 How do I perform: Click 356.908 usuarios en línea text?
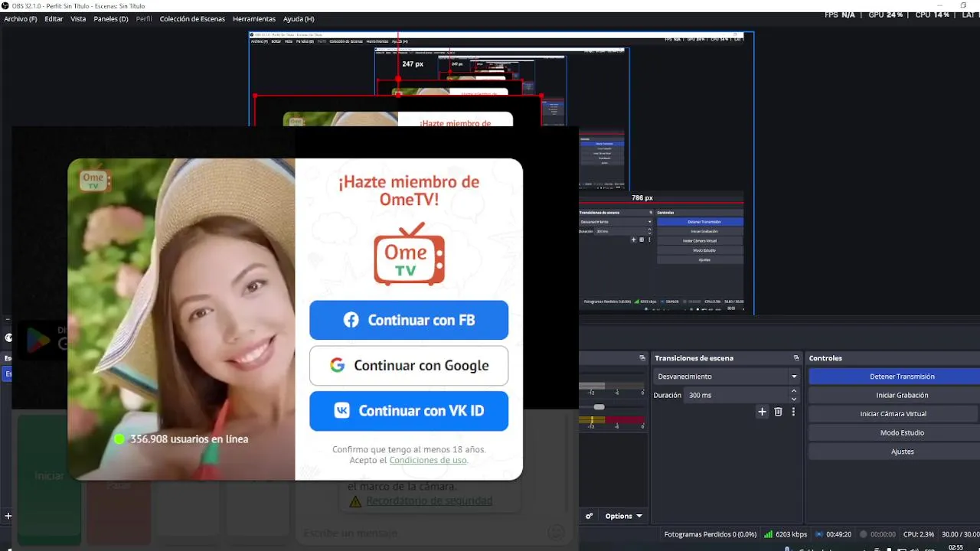(189, 439)
